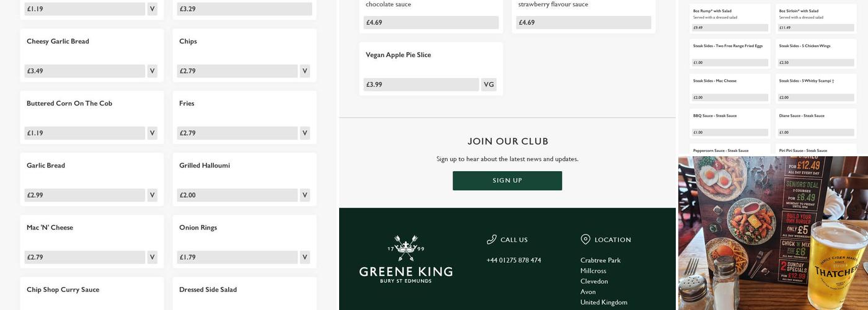
Task: Click the location pin icon
Action: 585,239
